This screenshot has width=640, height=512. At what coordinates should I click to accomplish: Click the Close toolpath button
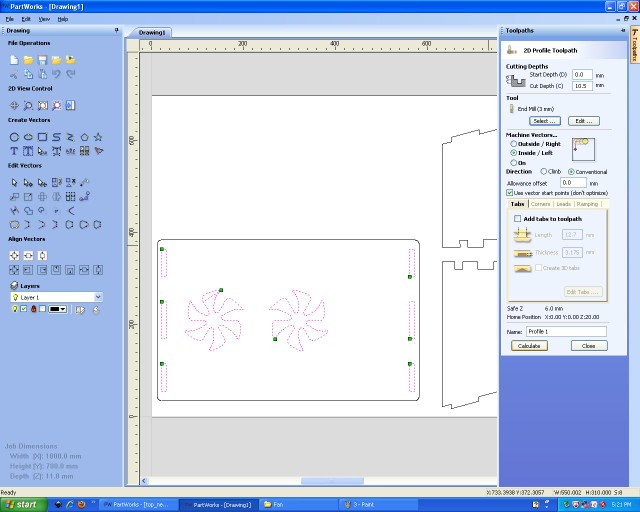click(x=589, y=346)
